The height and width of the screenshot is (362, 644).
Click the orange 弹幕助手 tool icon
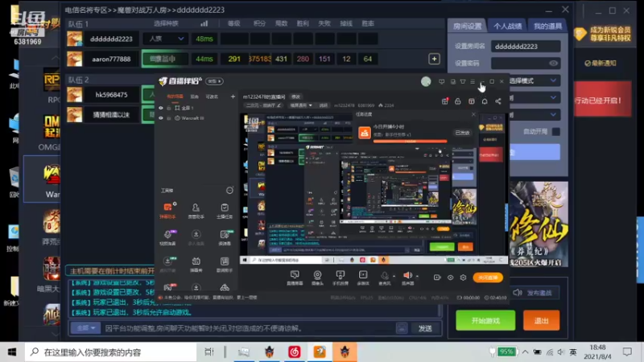[x=167, y=208]
